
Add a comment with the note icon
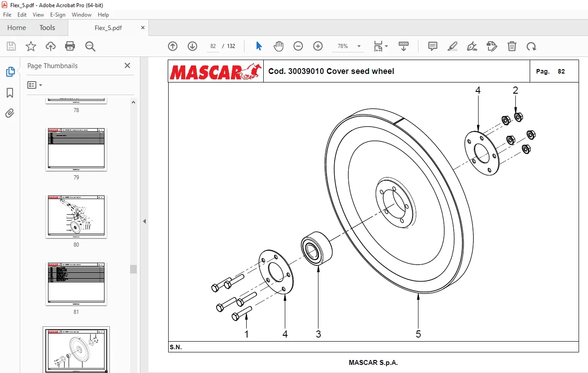coord(433,46)
